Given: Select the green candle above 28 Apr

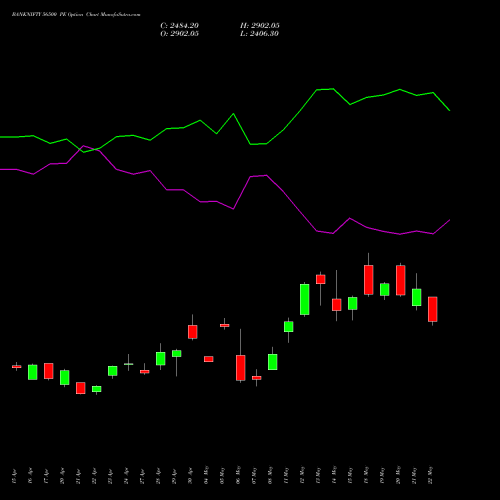Looking at the screenshot, I should 161,359.
